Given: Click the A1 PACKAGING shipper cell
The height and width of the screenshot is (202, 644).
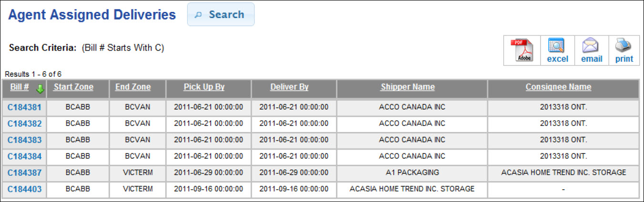Looking at the screenshot, I should click(x=412, y=172).
